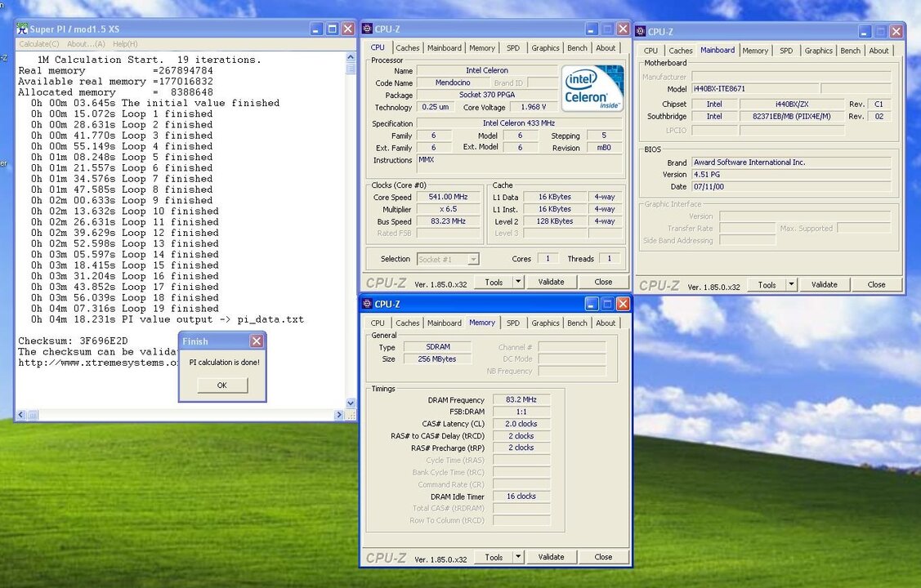Click the Specification value "Intel Celeron 433 MHz"
The height and width of the screenshot is (588, 921).
click(x=519, y=123)
